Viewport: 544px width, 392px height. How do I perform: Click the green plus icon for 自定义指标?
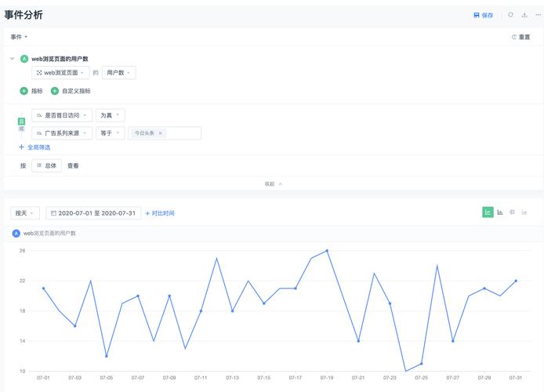coord(55,91)
